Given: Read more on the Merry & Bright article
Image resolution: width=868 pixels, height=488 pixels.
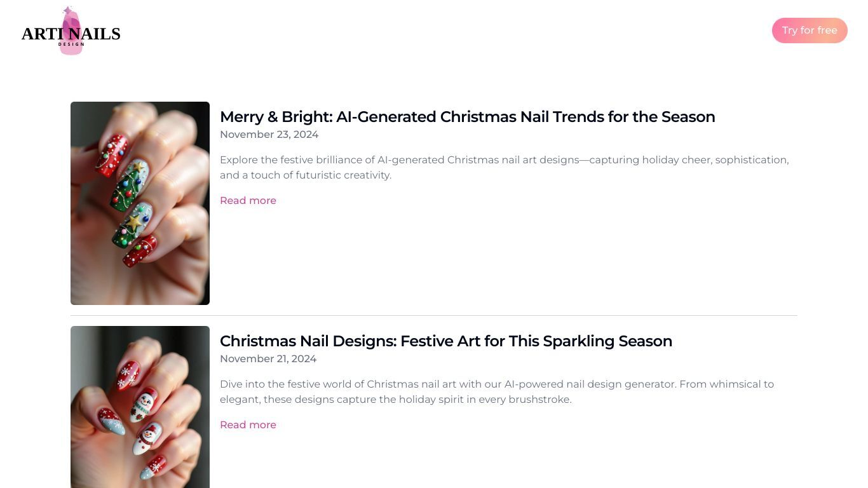Looking at the screenshot, I should [248, 201].
